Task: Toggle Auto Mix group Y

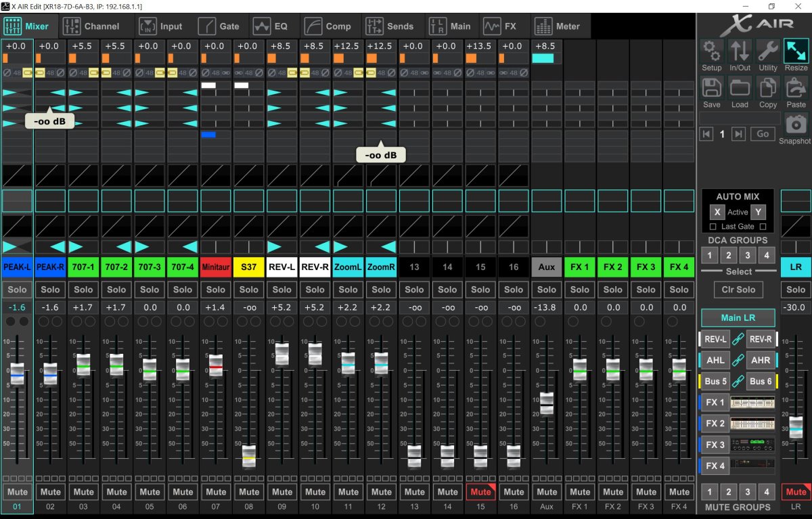Action: point(758,212)
